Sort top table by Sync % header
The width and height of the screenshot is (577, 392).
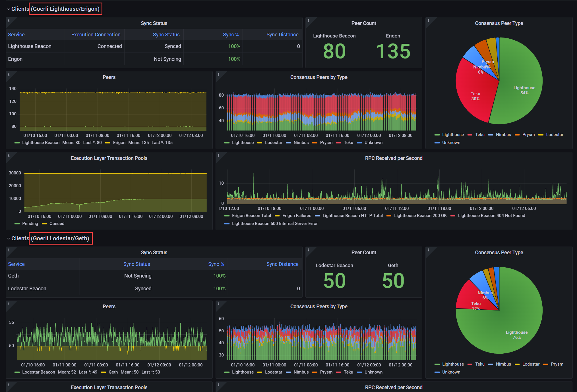pos(231,35)
